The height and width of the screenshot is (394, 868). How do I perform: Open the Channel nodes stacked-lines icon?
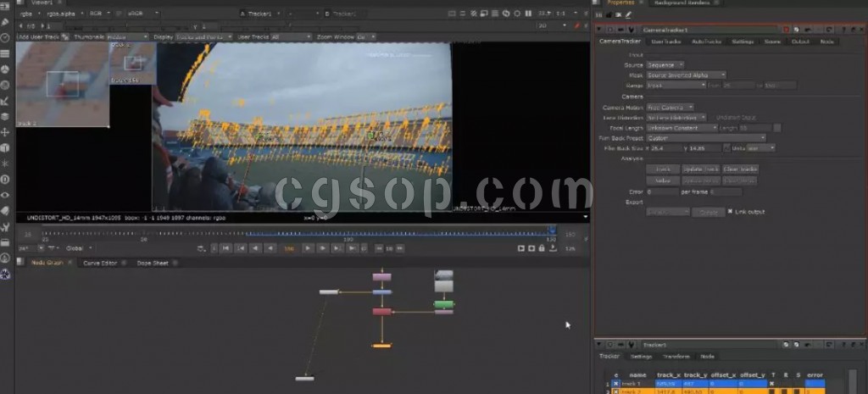(5, 53)
